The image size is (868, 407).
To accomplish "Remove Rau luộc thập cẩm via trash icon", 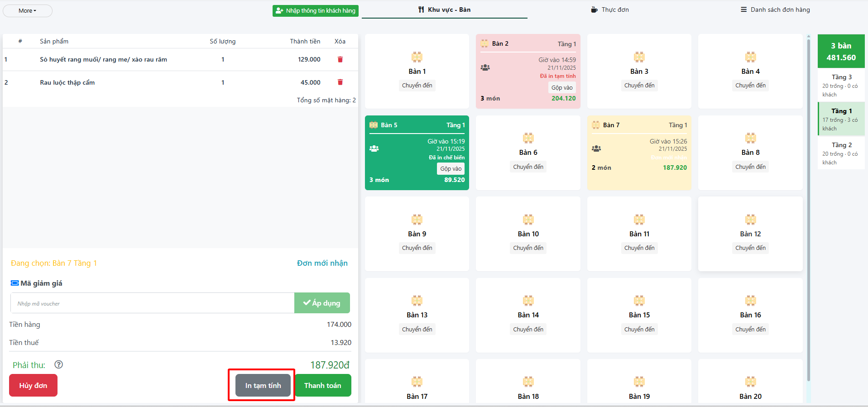I will pos(340,82).
